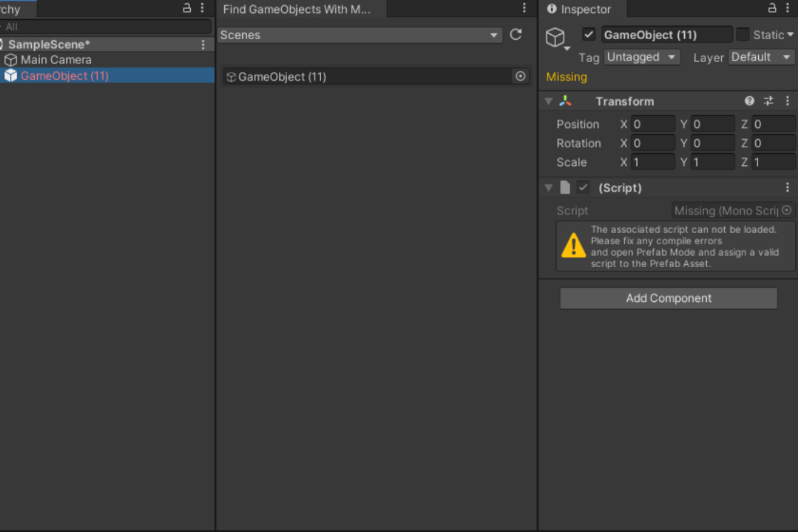Click the Hierarchy panel lock icon
The width and height of the screenshot is (798, 532).
187,8
